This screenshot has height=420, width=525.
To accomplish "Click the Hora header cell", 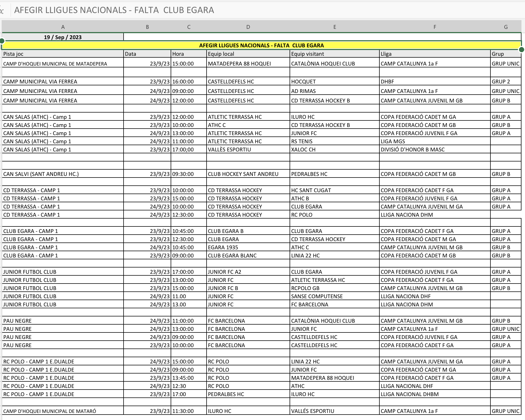I will (x=189, y=54).
